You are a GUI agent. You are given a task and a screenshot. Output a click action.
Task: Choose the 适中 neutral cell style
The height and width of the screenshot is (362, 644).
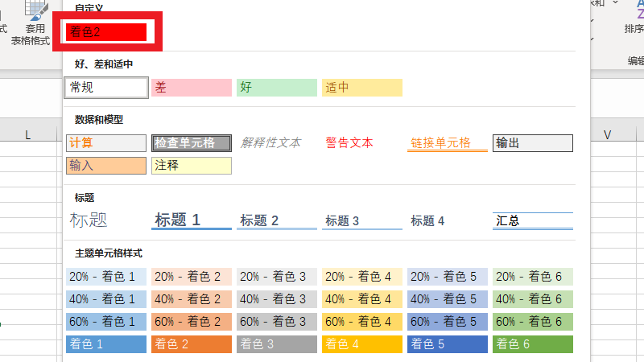click(361, 88)
